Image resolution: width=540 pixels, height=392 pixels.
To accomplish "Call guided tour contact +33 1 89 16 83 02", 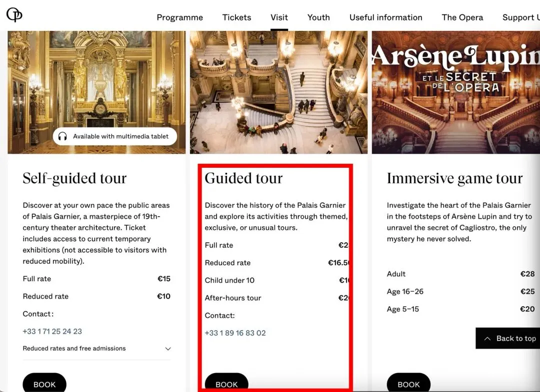I will click(235, 333).
